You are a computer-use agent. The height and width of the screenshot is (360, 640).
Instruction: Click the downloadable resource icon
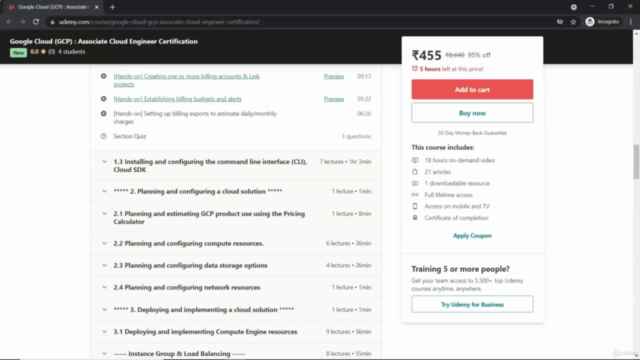point(415,183)
